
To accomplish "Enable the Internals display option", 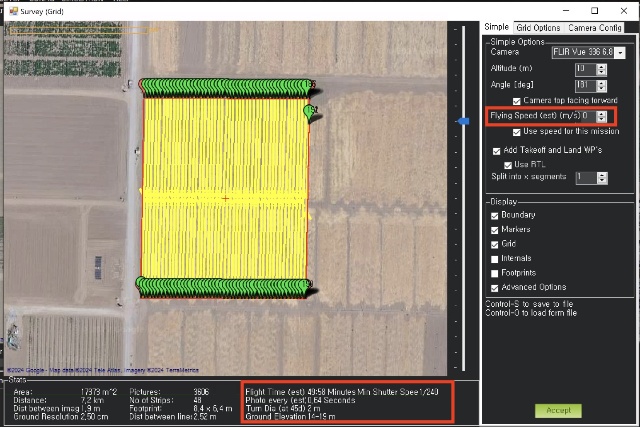I will [x=496, y=258].
